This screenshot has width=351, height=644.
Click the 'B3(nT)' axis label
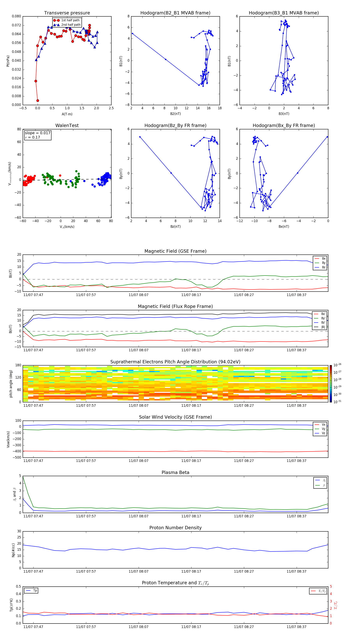[284, 114]
